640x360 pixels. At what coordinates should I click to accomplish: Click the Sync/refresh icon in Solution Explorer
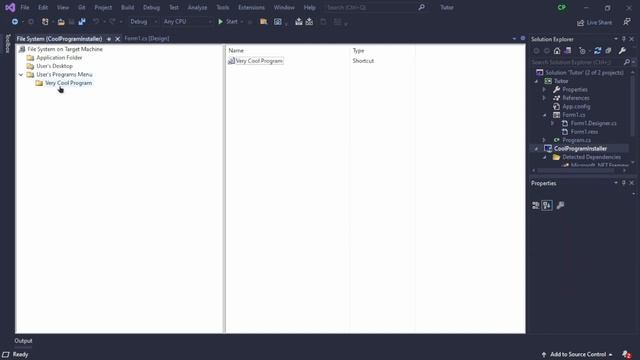coord(598,51)
